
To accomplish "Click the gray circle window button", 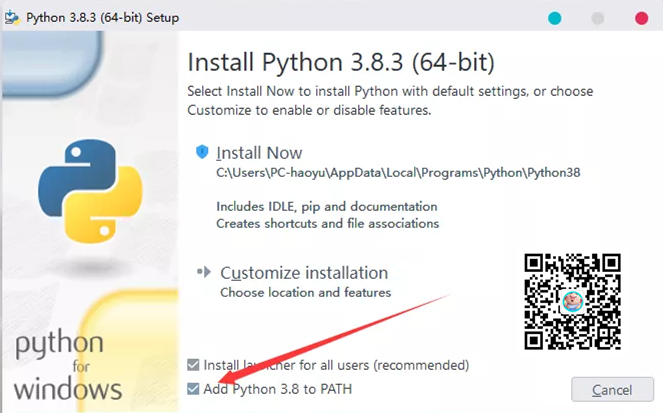I will click(x=597, y=18).
